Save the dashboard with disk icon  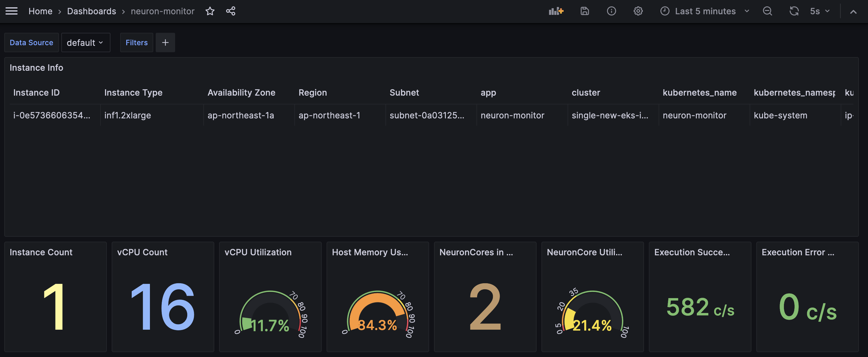coord(585,11)
